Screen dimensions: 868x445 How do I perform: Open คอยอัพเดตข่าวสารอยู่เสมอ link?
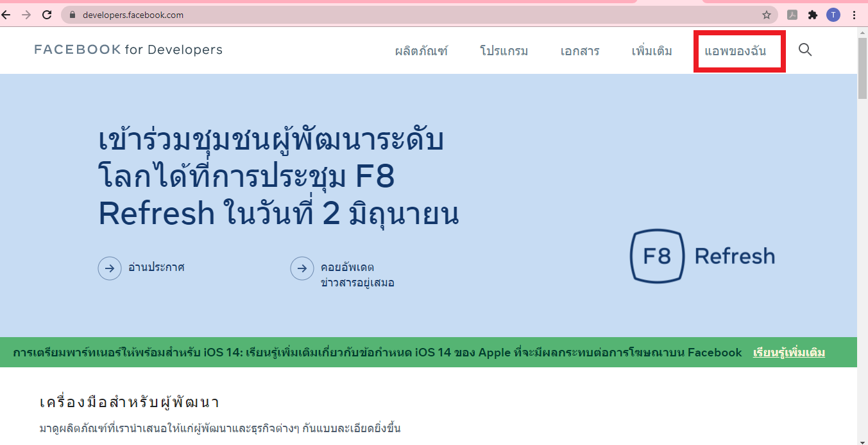(357, 275)
